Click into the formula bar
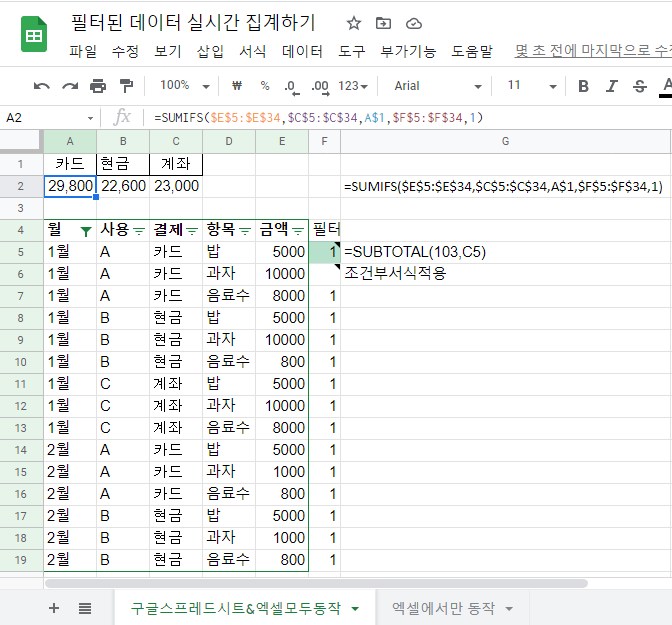Viewport: 672px width, 625px height. (407, 118)
